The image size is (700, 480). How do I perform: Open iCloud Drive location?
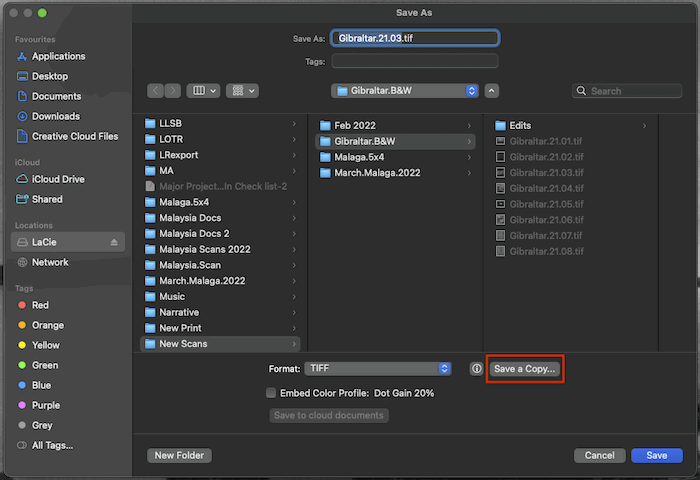coord(60,179)
